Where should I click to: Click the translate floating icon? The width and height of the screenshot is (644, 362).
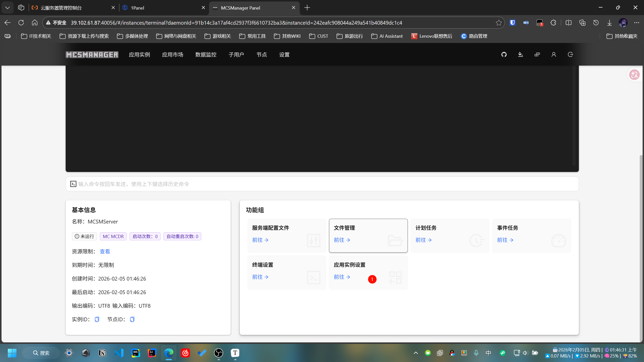pyautogui.click(x=634, y=75)
